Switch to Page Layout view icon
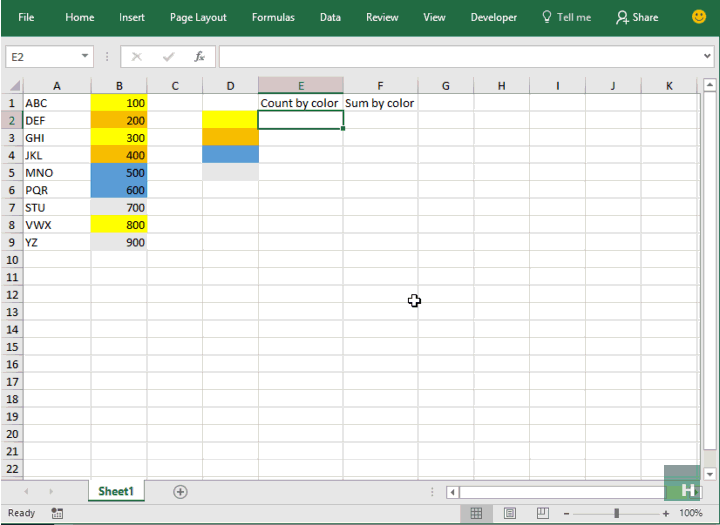This screenshot has width=720, height=525. point(510,513)
